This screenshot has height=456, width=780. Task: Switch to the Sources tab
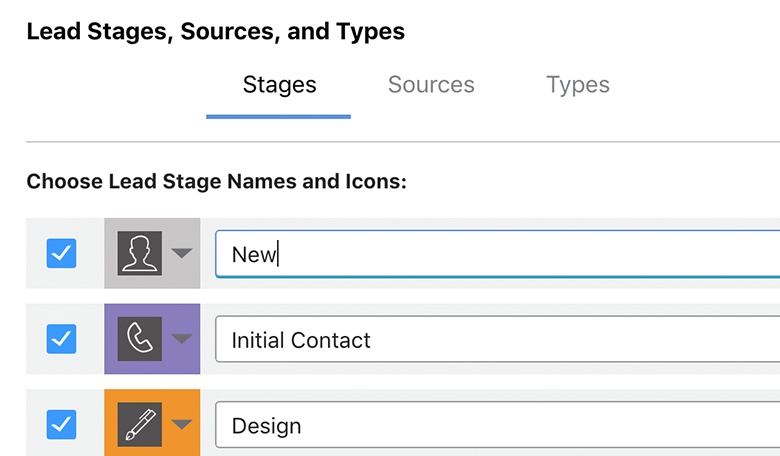(x=431, y=85)
